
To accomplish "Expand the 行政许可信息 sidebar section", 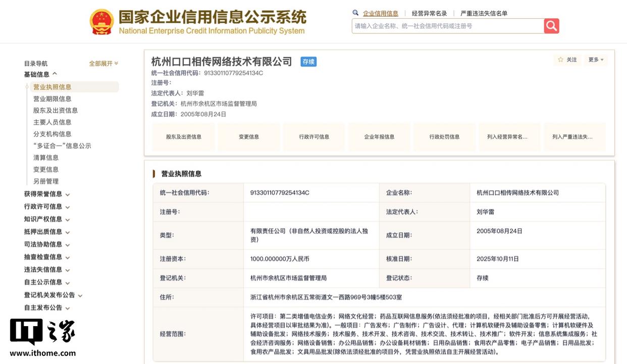I will pos(47,206).
